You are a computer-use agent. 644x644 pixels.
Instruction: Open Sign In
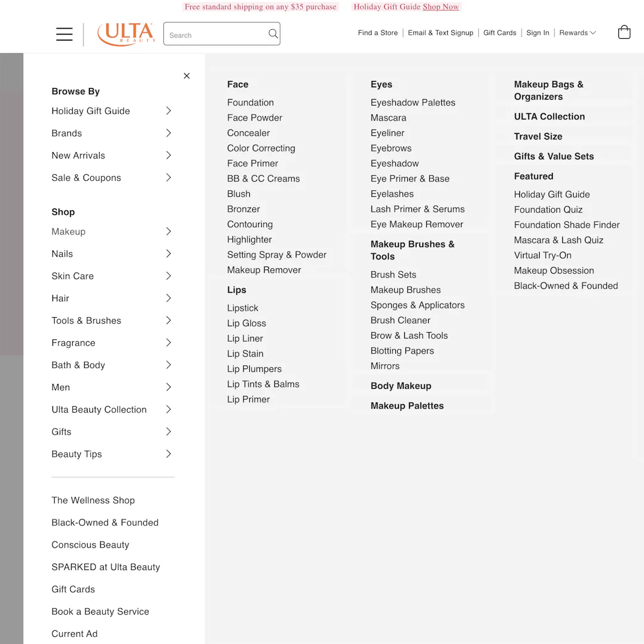coord(537,33)
